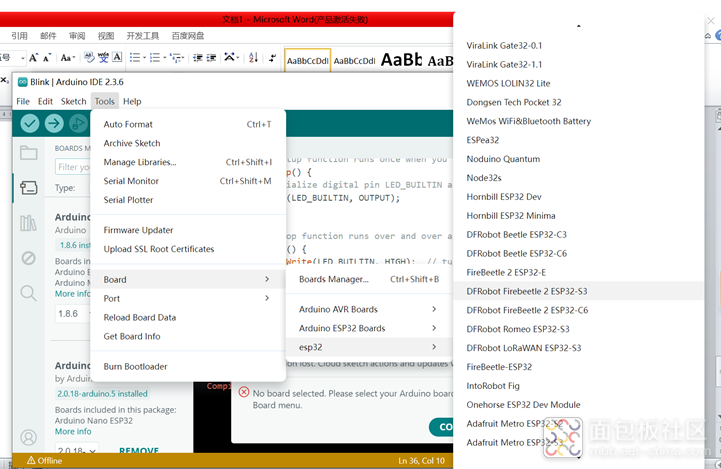Viewport: 721px width, 469px height.
Task: Click the Start Debugging toolbar icon
Action: point(78,123)
